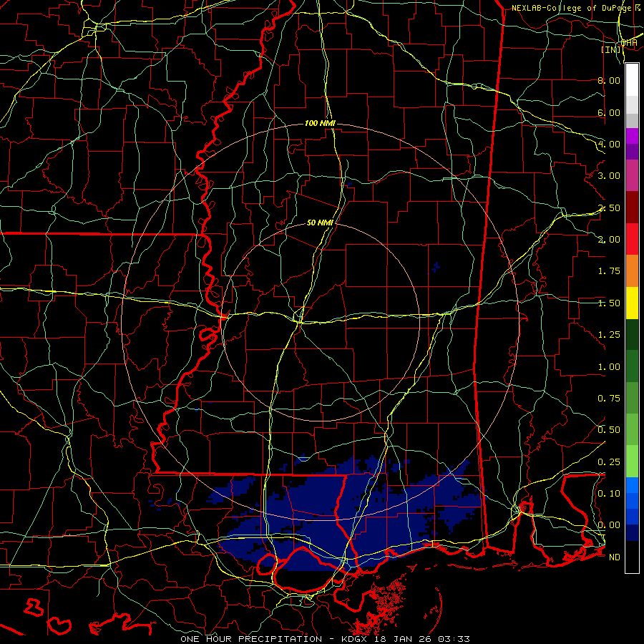Image resolution: width=644 pixels, height=644 pixels.
Task: Pick the darkest green legend swatch
Action: click(632, 334)
